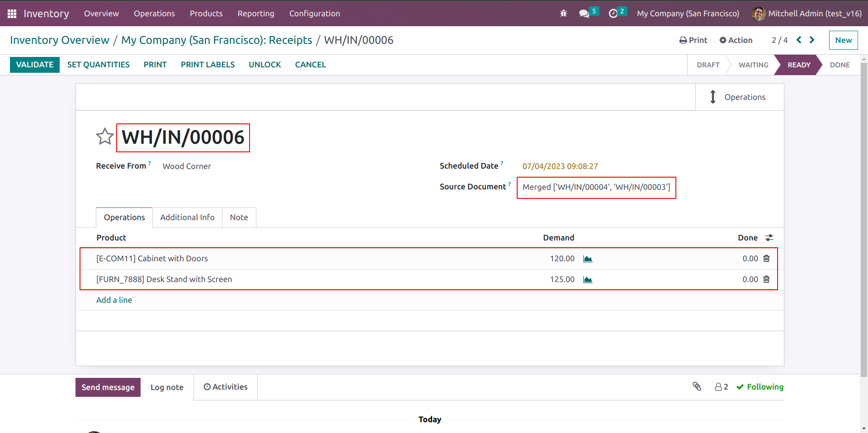Click the Ready status stage
Image resolution: width=868 pixels, height=433 pixels.
(x=799, y=65)
